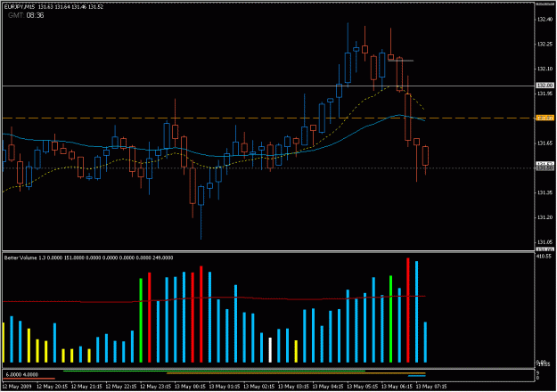Viewport: 557px width, 392px height.
Task: Click the 12 May 23:15 time label
Action: coord(155,387)
